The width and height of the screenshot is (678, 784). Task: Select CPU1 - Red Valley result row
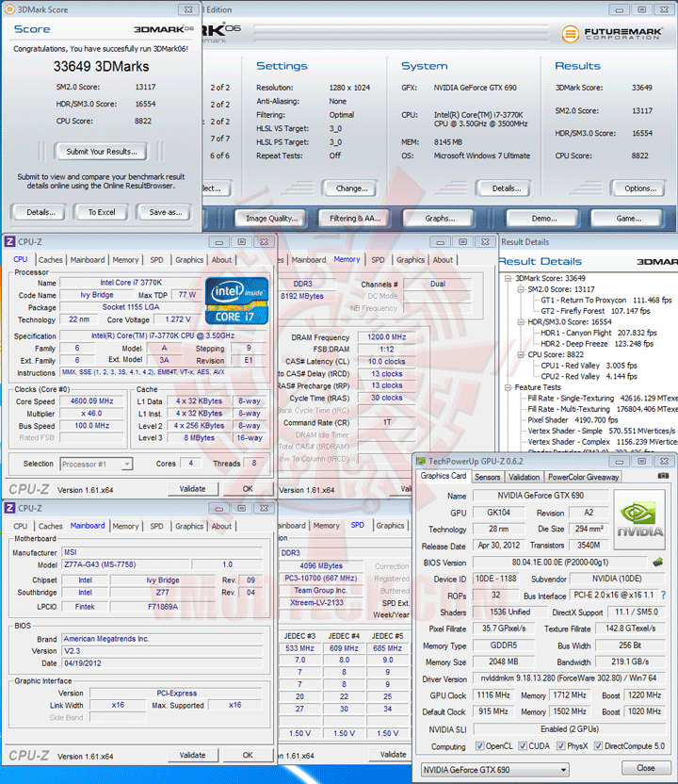[589, 366]
